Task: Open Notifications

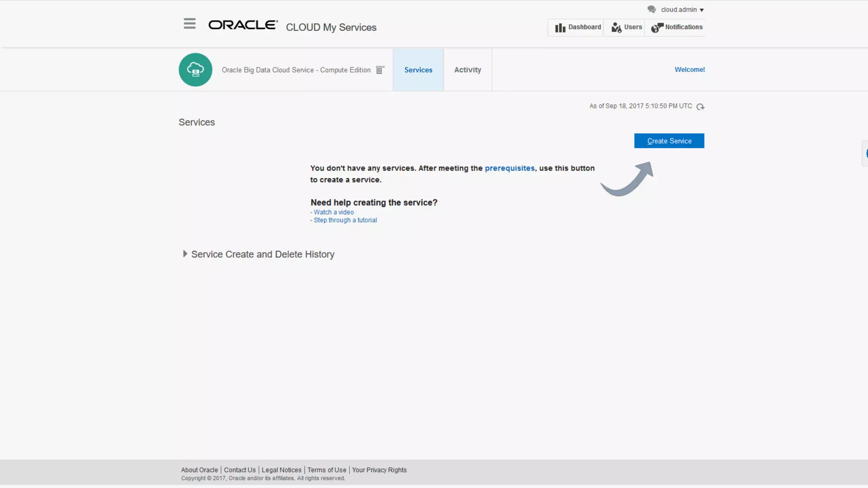Action: click(x=675, y=28)
